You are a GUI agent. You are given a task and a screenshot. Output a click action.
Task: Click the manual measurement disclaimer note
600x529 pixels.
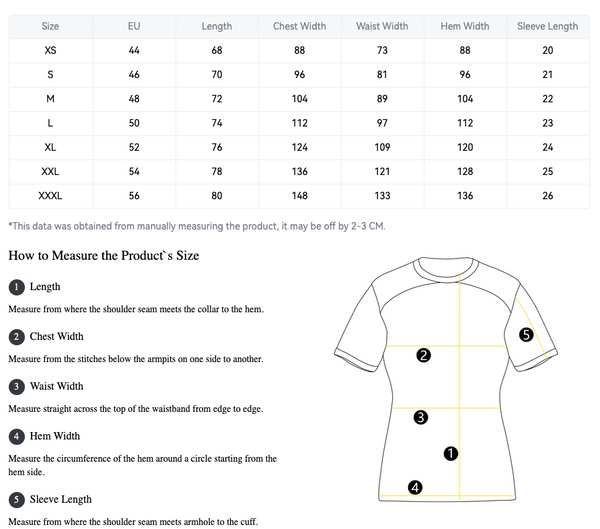(196, 226)
